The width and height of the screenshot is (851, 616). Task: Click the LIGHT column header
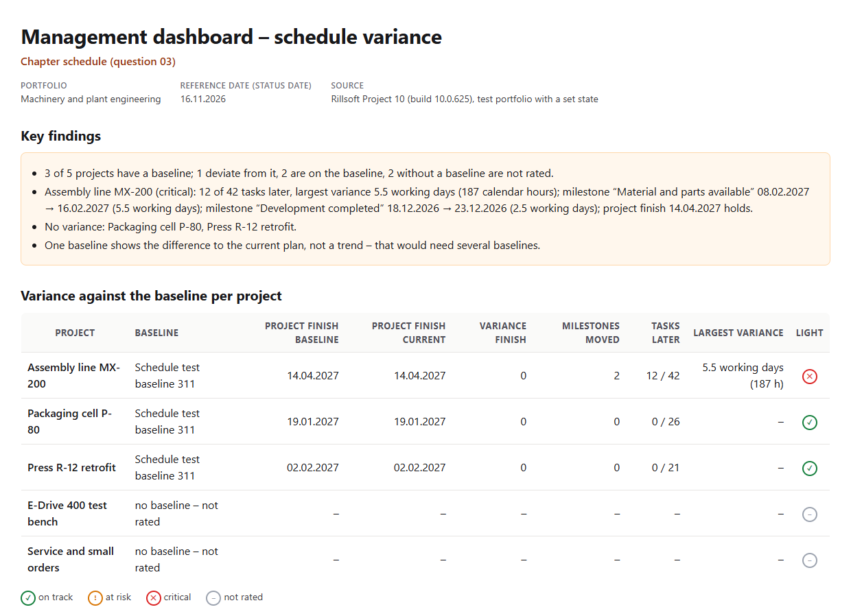[810, 333]
